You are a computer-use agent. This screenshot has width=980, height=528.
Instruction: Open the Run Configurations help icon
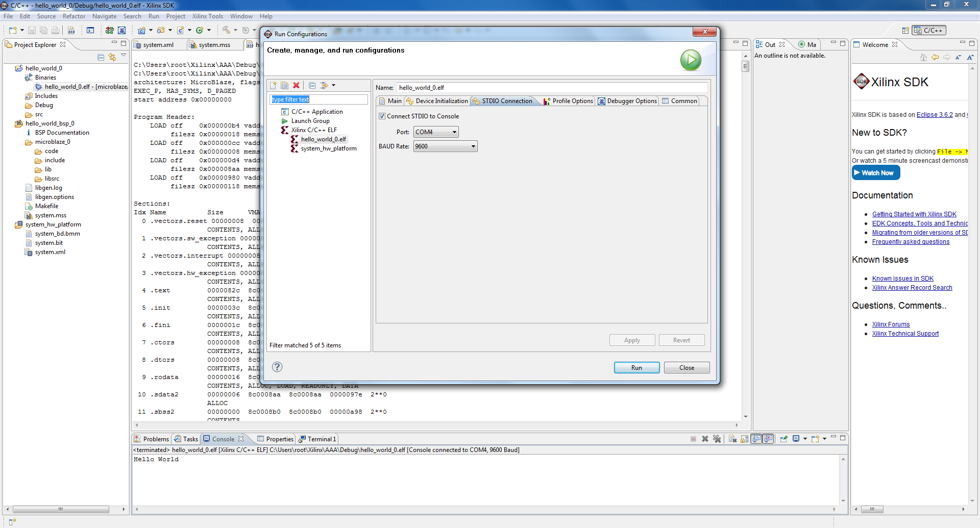coord(277,367)
